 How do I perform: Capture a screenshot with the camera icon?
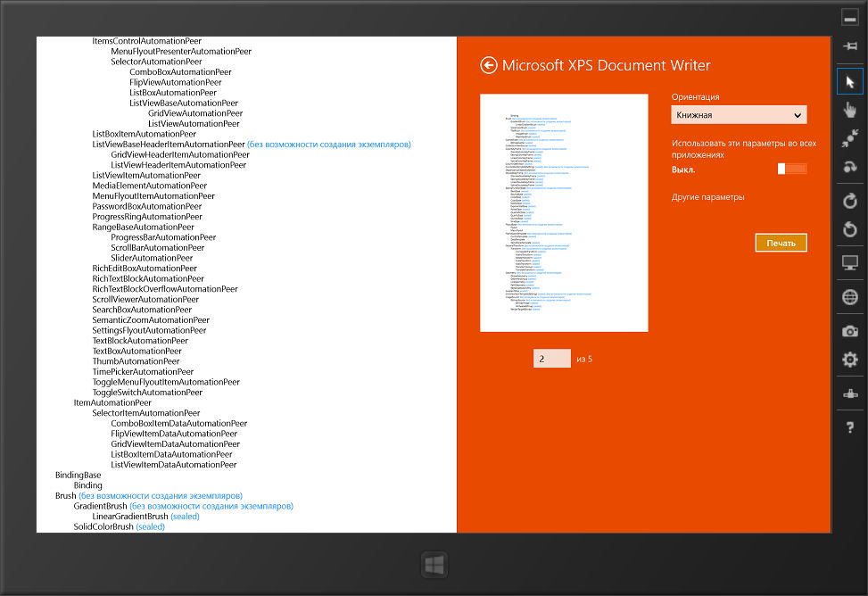pos(850,331)
